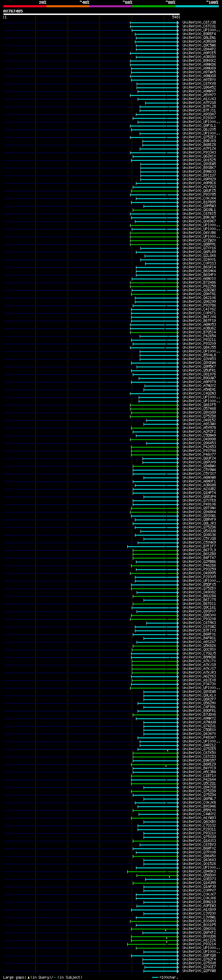Select the UniRef100_P29311 label
222x980 pixels.
(199, 829)
